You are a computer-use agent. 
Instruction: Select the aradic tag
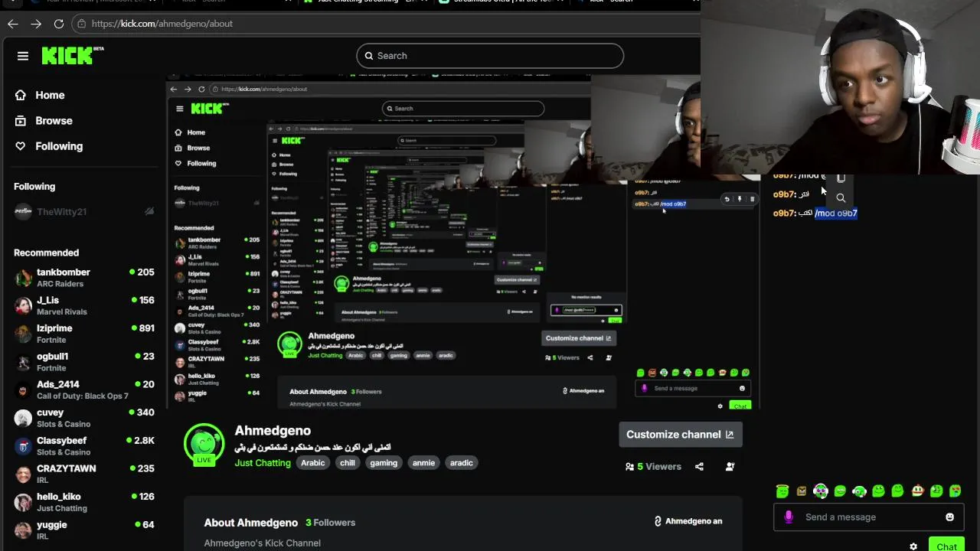461,463
